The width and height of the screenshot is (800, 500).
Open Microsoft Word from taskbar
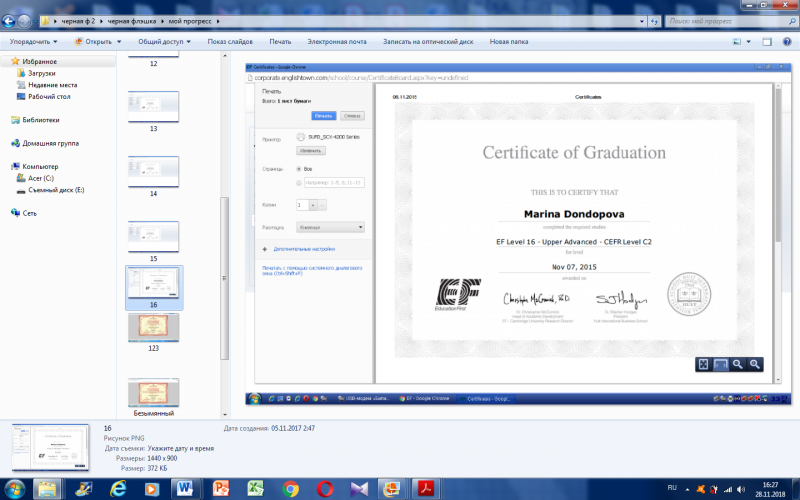185,489
